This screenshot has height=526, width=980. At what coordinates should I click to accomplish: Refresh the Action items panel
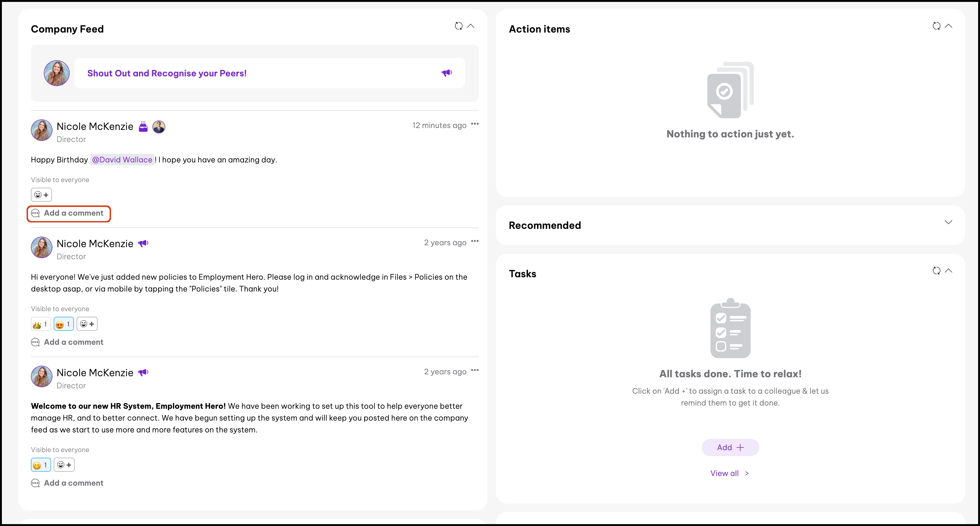pyautogui.click(x=936, y=26)
